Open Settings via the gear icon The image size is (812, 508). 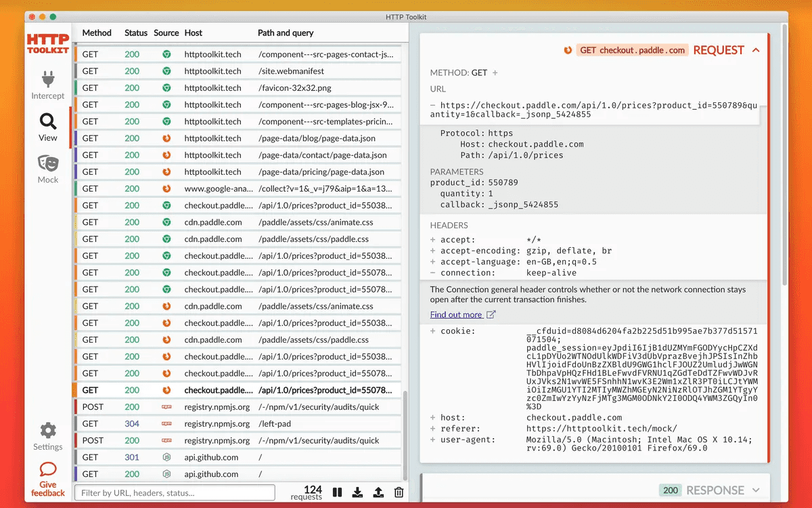[x=47, y=429]
